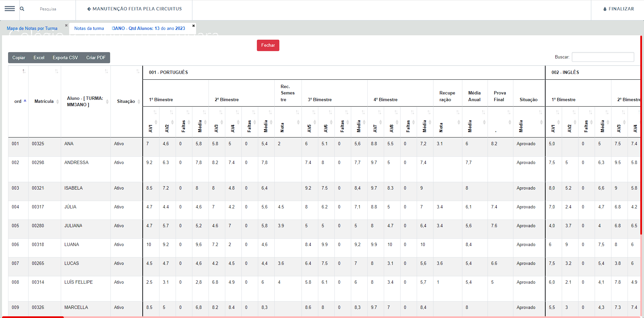644x318 pixels.
Task: Sort Português AV1 column
Action: click(x=151, y=122)
